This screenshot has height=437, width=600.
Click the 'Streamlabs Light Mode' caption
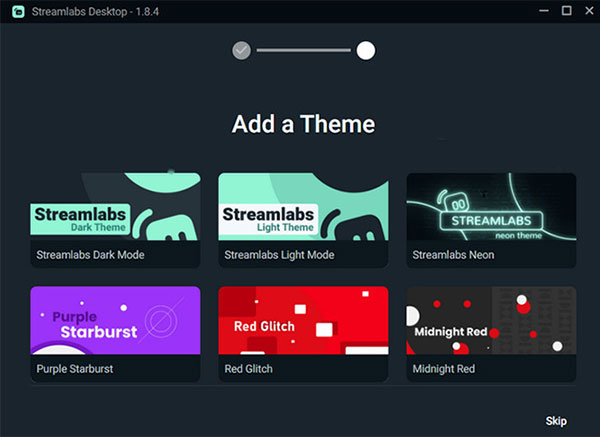coord(279,255)
